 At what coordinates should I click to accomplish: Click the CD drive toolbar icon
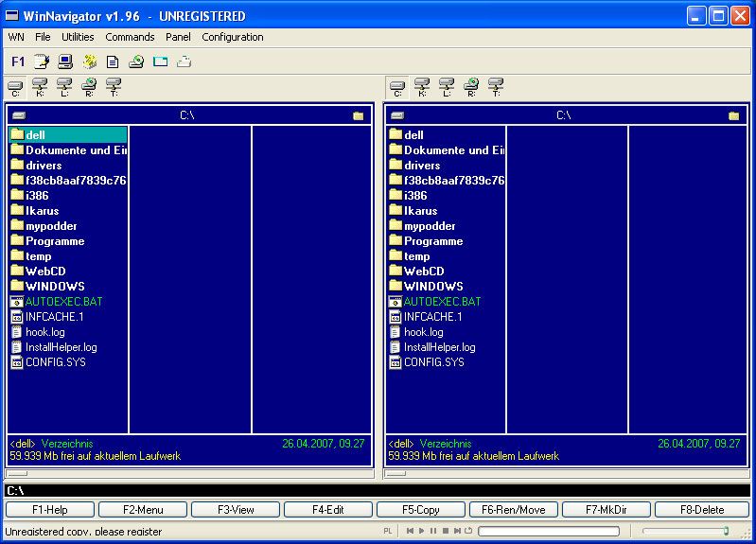pos(136,61)
